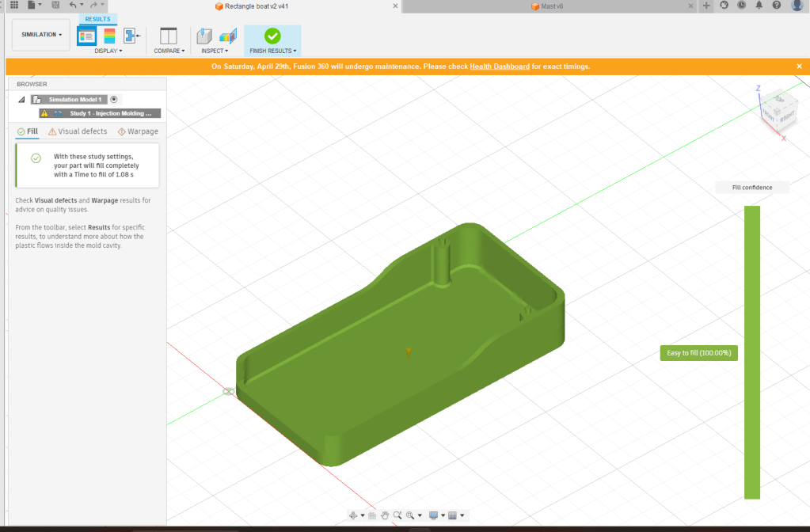Viewport: 810px width, 532px height.
Task: Collapse the Simulation Model 1 tree node
Action: (x=20, y=99)
